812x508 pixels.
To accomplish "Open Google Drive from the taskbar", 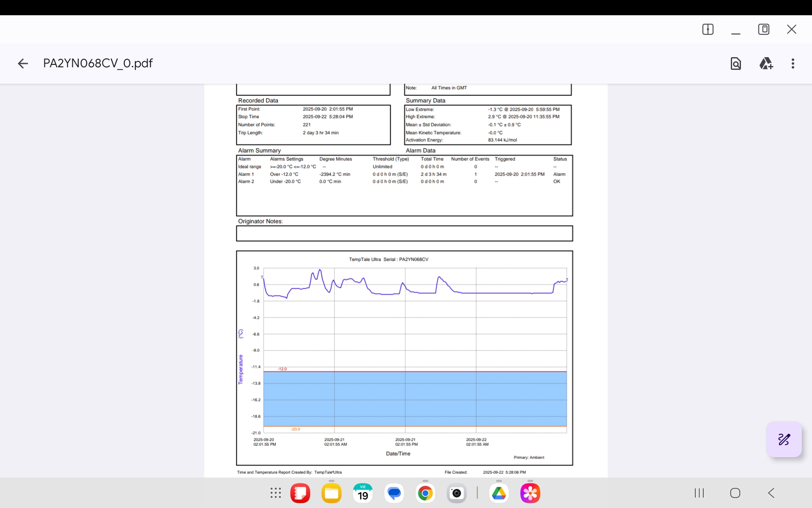I will click(499, 493).
